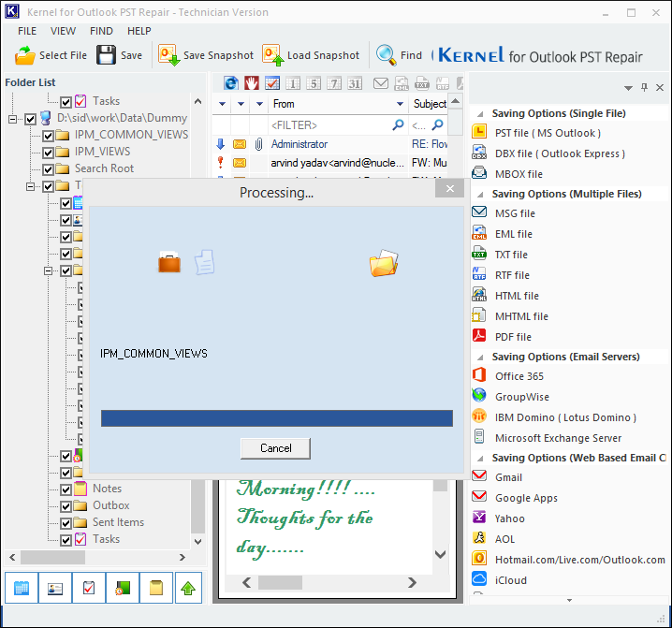Screen dimensions: 672x628
Task: Open the HELP menu
Action: (139, 31)
